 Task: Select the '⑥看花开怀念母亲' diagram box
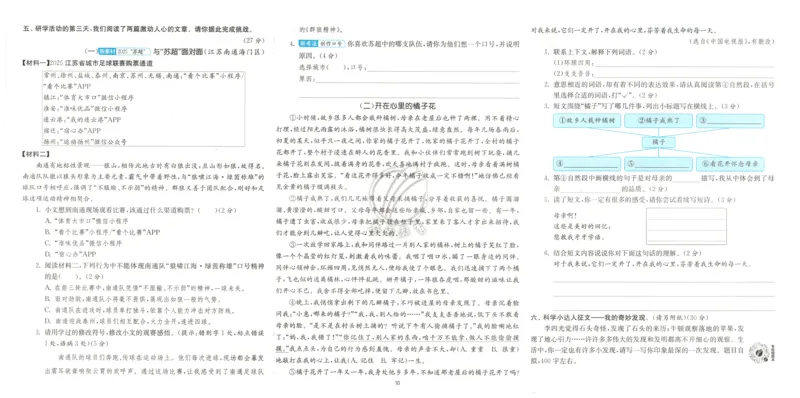pyautogui.click(x=730, y=164)
